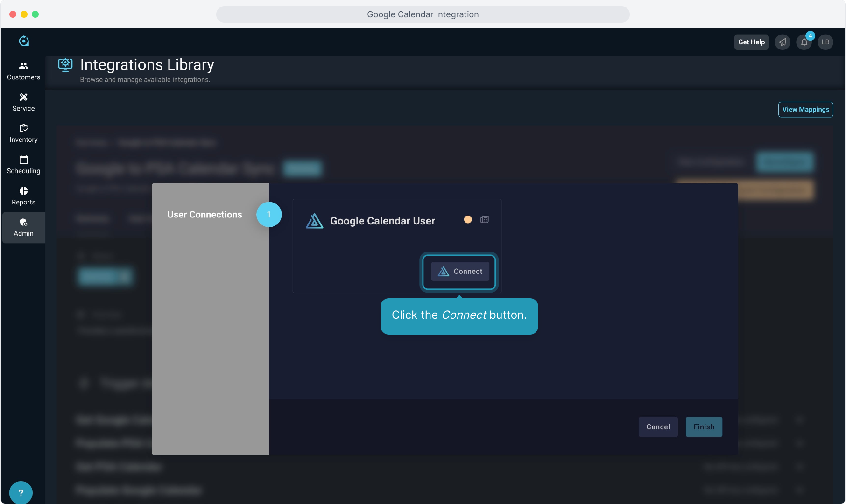Click the step 1 circle marker
The width and height of the screenshot is (846, 504).
(x=269, y=215)
